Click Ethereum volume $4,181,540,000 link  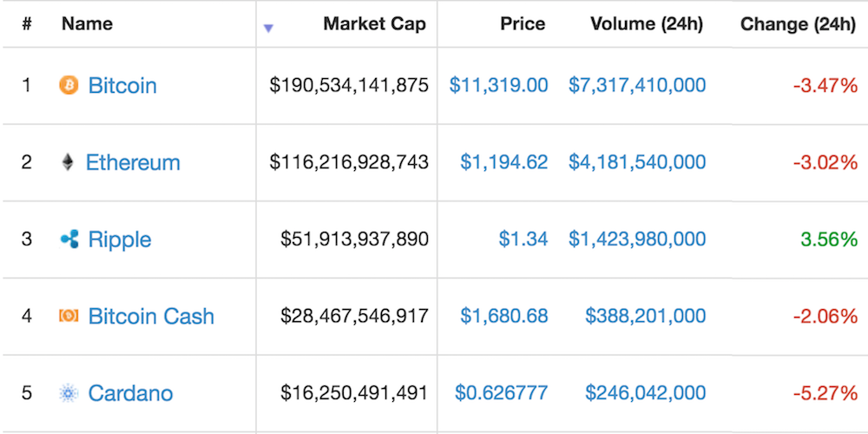click(x=637, y=162)
